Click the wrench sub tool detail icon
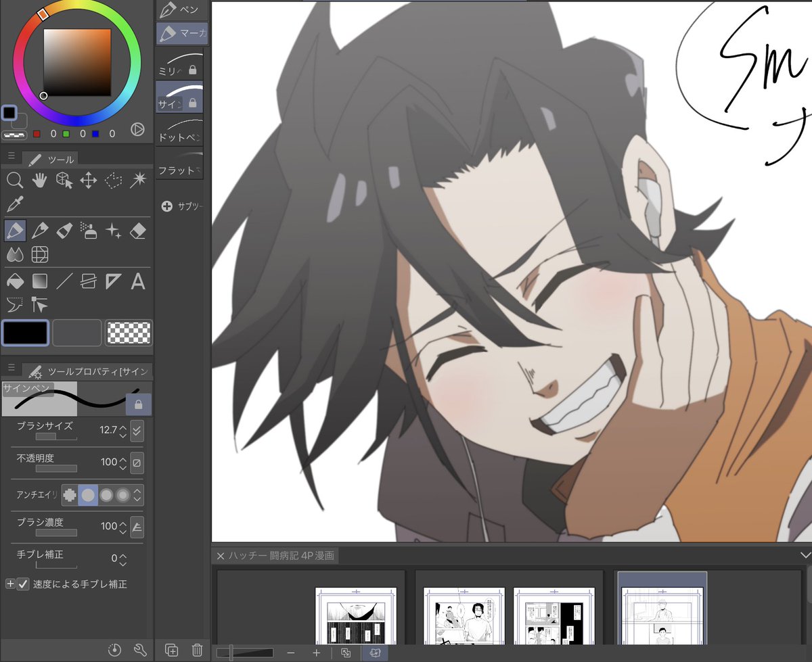Screen dimensions: 812x662 pyautogui.click(x=140, y=650)
